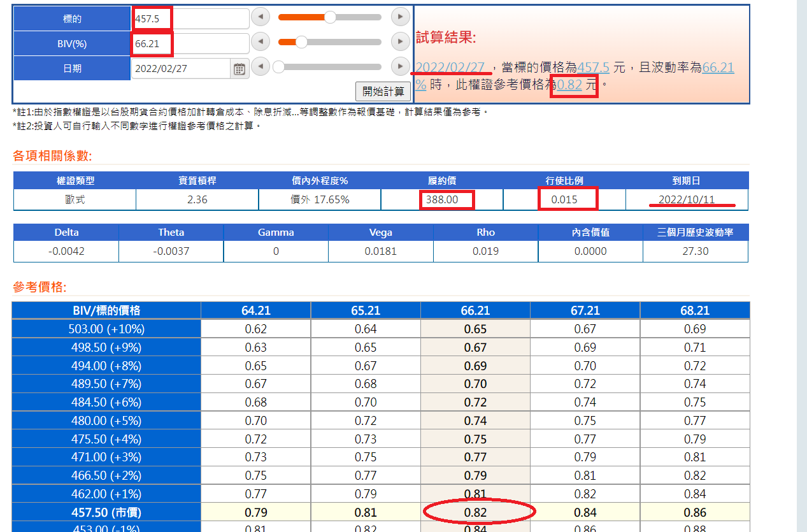Step date backward with left arrow
The height and width of the screenshot is (532, 807).
click(x=260, y=66)
